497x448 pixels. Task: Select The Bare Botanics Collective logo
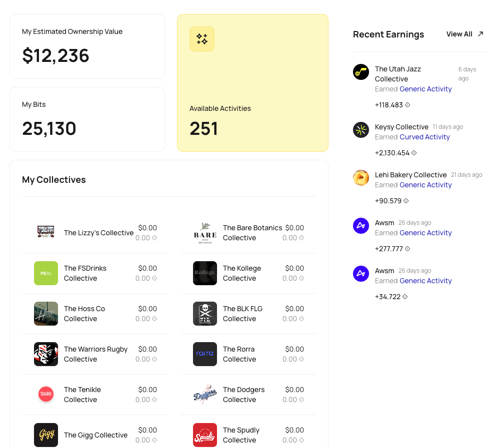coord(205,233)
